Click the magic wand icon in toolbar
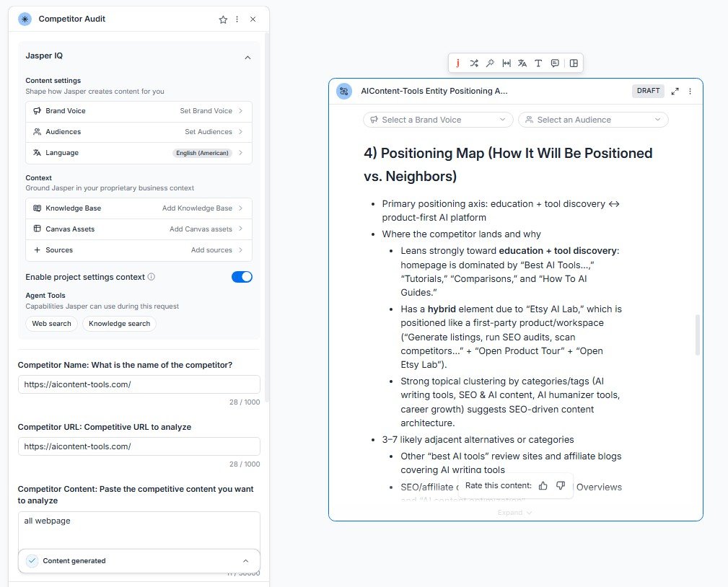Image resolution: width=728 pixels, height=587 pixels. pyautogui.click(x=491, y=63)
